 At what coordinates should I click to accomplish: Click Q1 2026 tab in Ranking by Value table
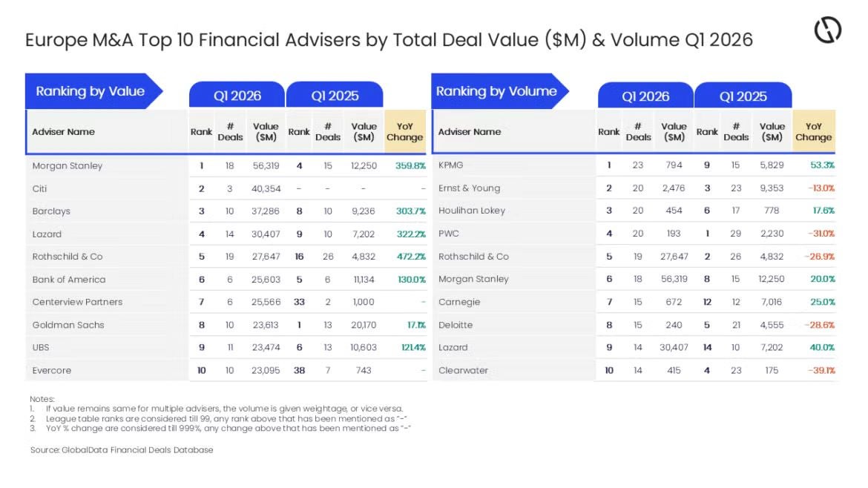[237, 96]
